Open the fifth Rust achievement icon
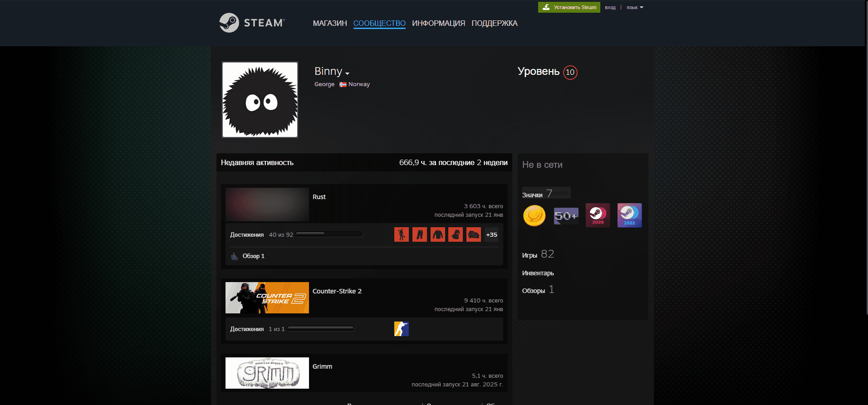 474,234
